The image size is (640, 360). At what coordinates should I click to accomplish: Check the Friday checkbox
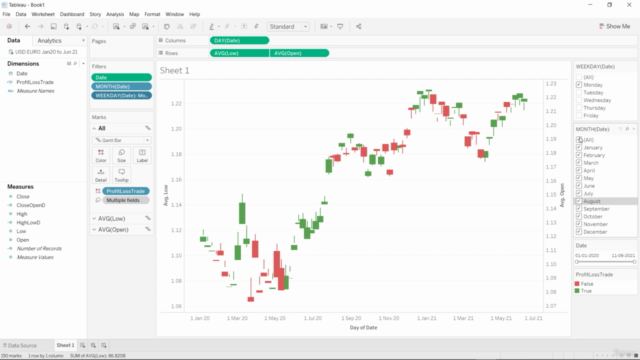click(x=579, y=116)
